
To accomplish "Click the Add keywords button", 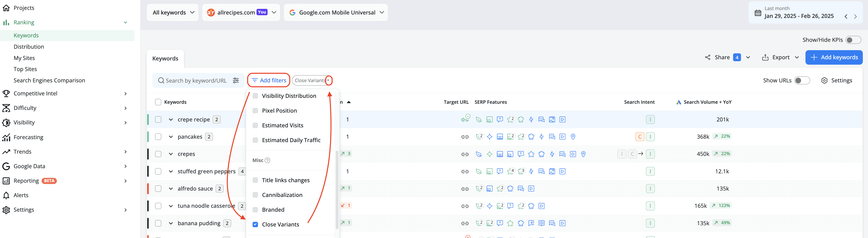I will coord(834,57).
